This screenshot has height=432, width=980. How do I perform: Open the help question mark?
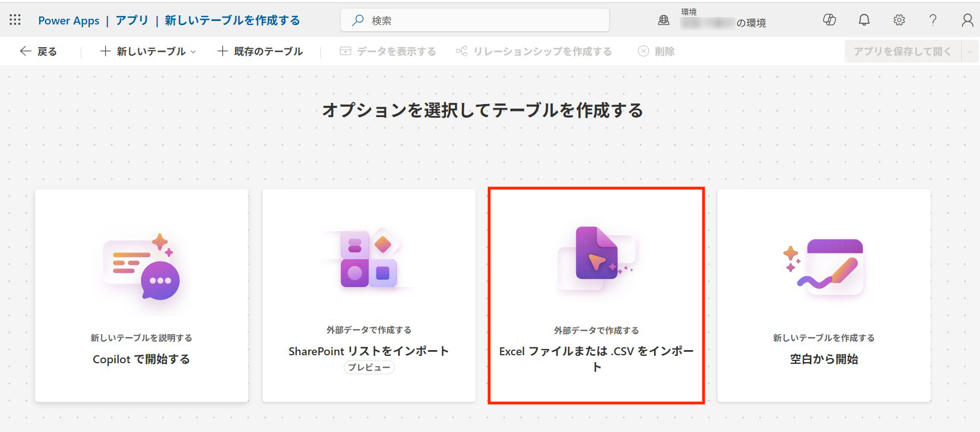[933, 20]
